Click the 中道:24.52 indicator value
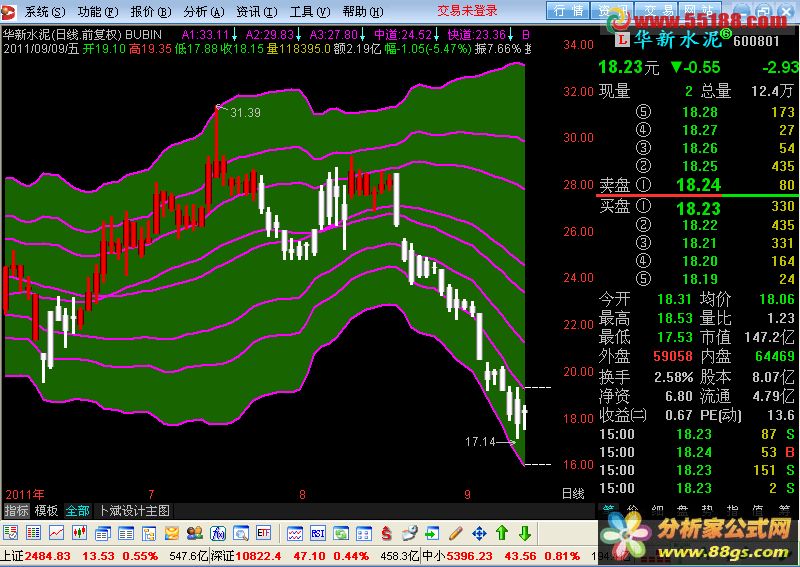 coord(403,35)
